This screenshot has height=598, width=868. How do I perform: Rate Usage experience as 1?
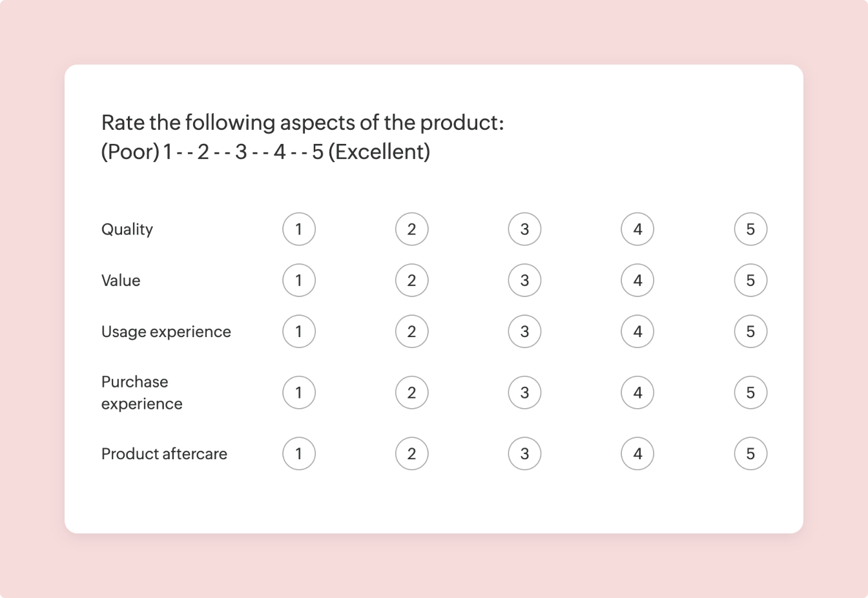[298, 331]
